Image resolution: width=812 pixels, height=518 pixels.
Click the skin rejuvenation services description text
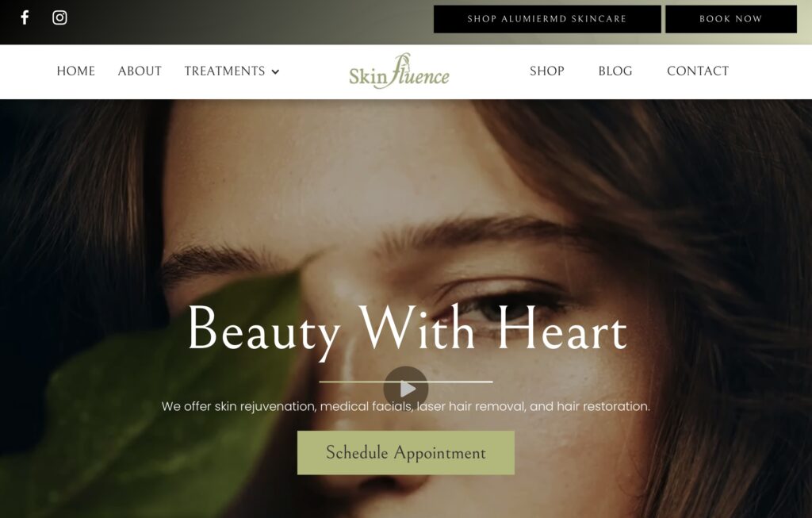pos(406,407)
